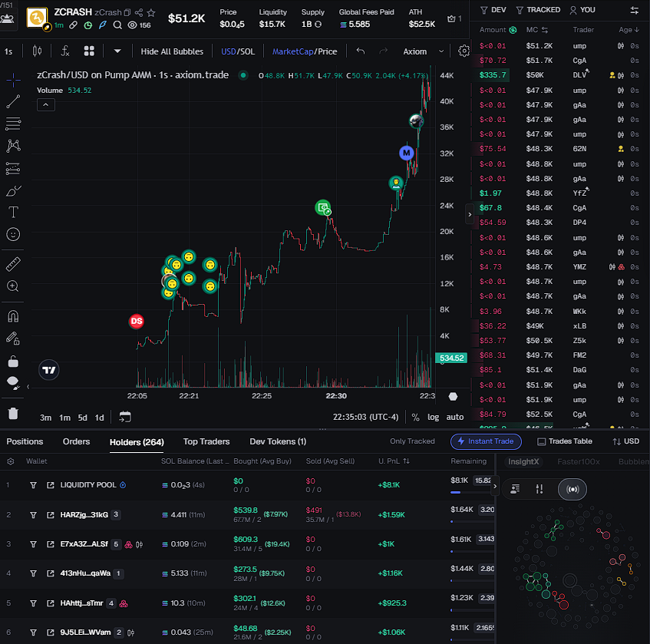Image resolution: width=650 pixels, height=644 pixels.
Task: Open the indicators fx menu
Action: (x=64, y=51)
